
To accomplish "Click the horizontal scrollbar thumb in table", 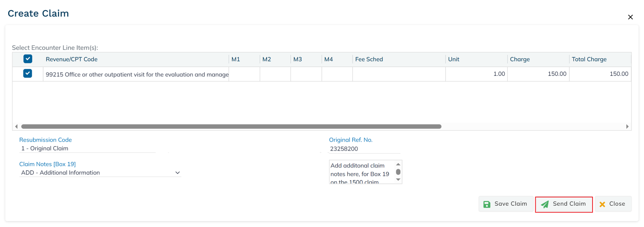I will coord(231,126).
